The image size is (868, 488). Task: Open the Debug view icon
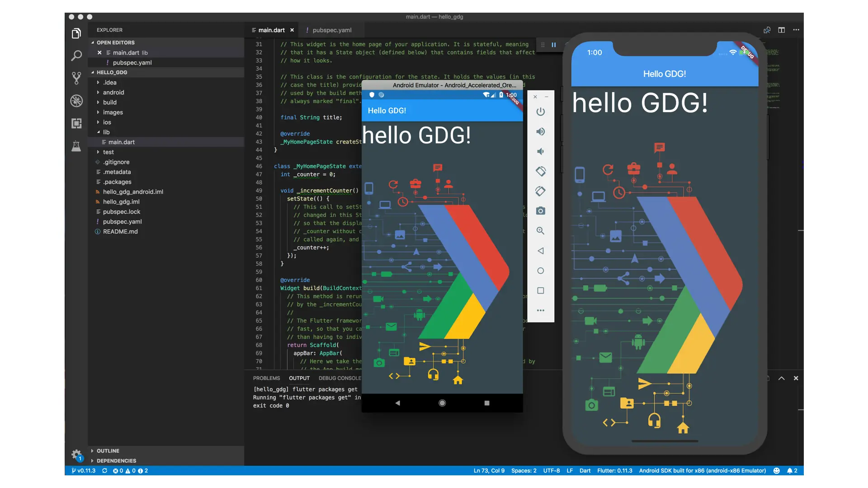(x=76, y=101)
